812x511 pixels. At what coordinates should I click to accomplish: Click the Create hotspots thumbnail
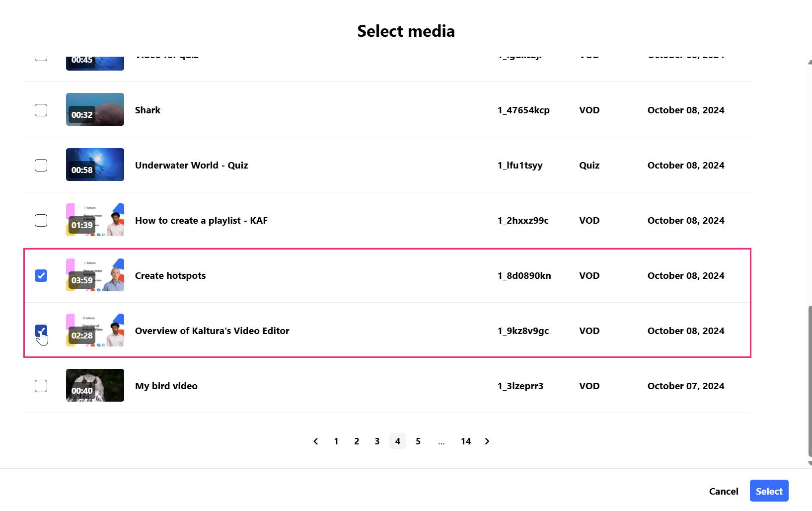point(95,275)
